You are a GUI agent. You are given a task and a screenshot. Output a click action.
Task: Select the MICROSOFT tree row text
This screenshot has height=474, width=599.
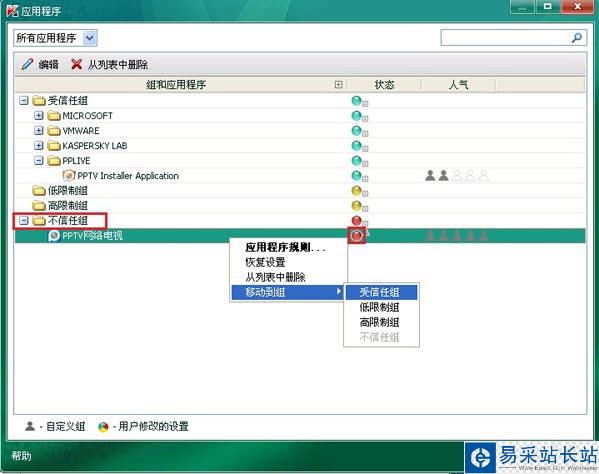click(87, 116)
